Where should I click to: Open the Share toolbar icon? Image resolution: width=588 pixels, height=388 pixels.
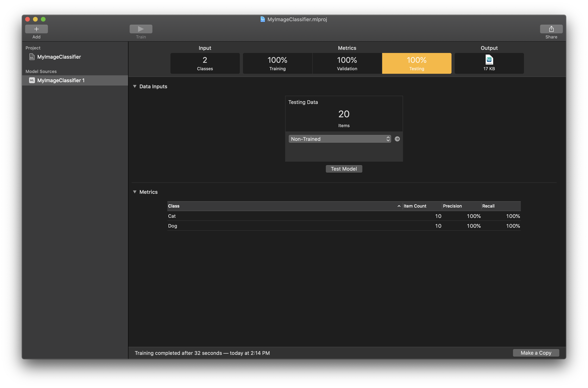pos(551,29)
